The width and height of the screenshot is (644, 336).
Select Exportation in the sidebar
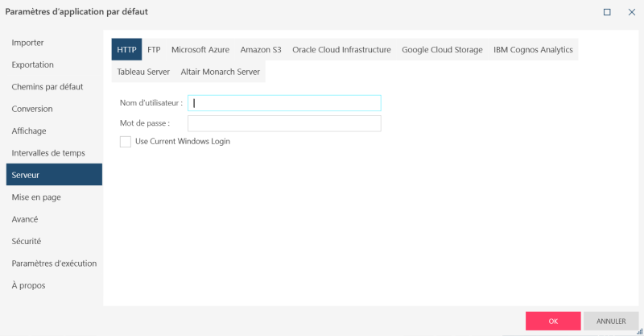33,64
